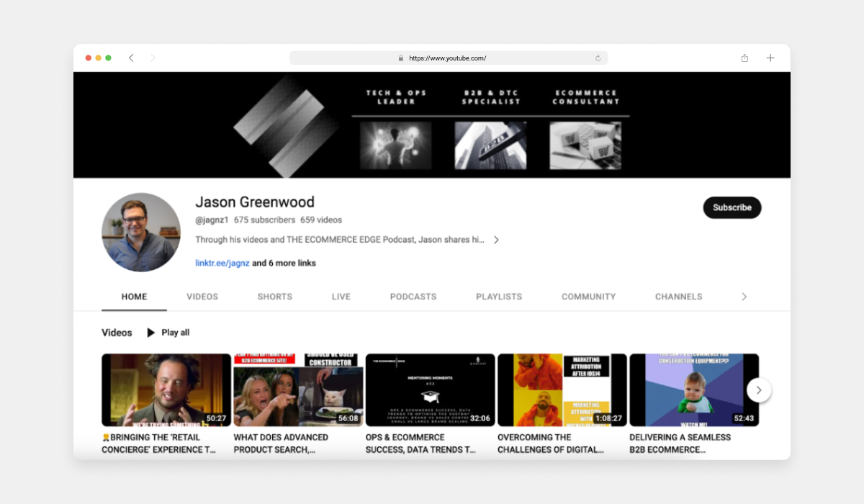864x504 pixels.
Task: Open a new tab with the plus icon
Action: (x=770, y=58)
